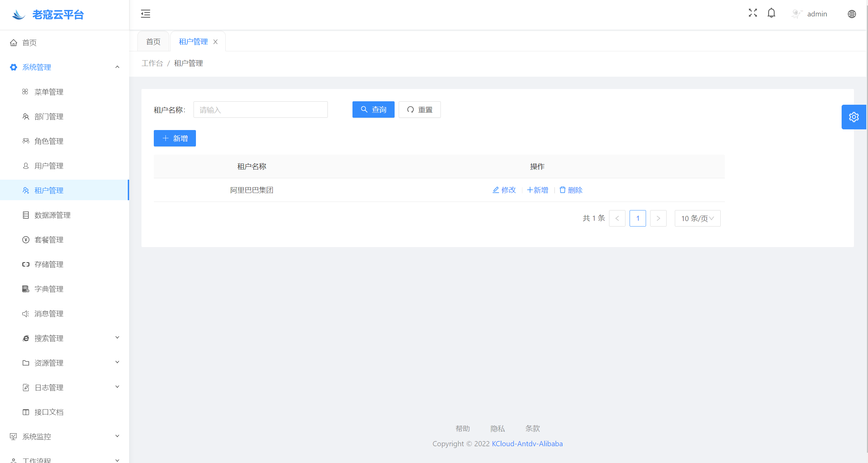
Task: Click the 重置 reset button
Action: [x=420, y=110]
